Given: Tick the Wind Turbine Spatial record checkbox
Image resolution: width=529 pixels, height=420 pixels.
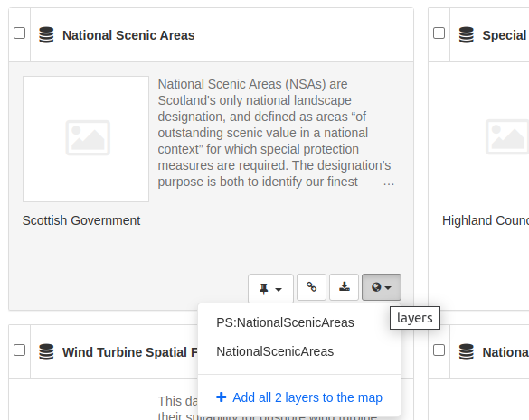Looking at the screenshot, I should coord(19,350).
